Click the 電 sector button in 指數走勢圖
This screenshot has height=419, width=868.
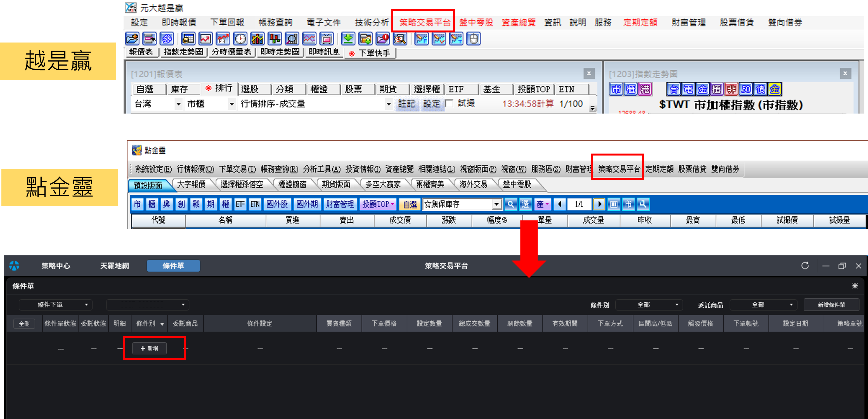point(688,89)
